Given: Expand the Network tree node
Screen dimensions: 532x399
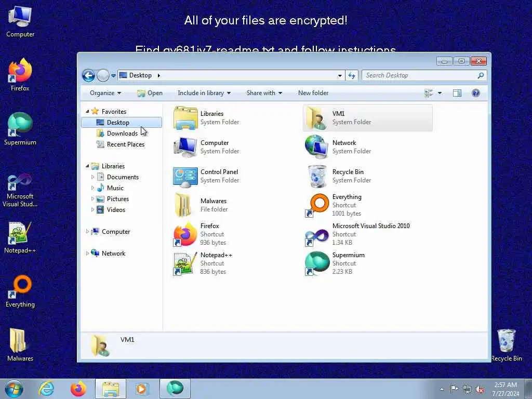Looking at the screenshot, I should tap(87, 253).
